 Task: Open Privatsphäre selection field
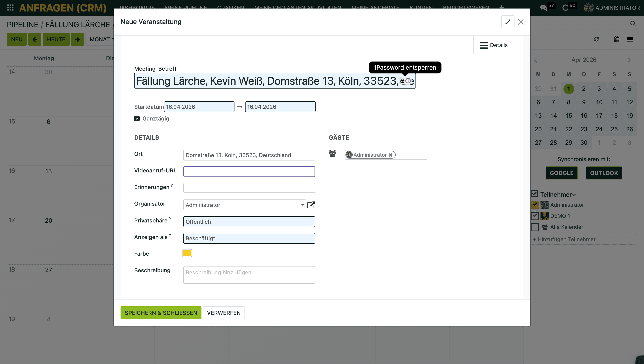click(x=249, y=222)
